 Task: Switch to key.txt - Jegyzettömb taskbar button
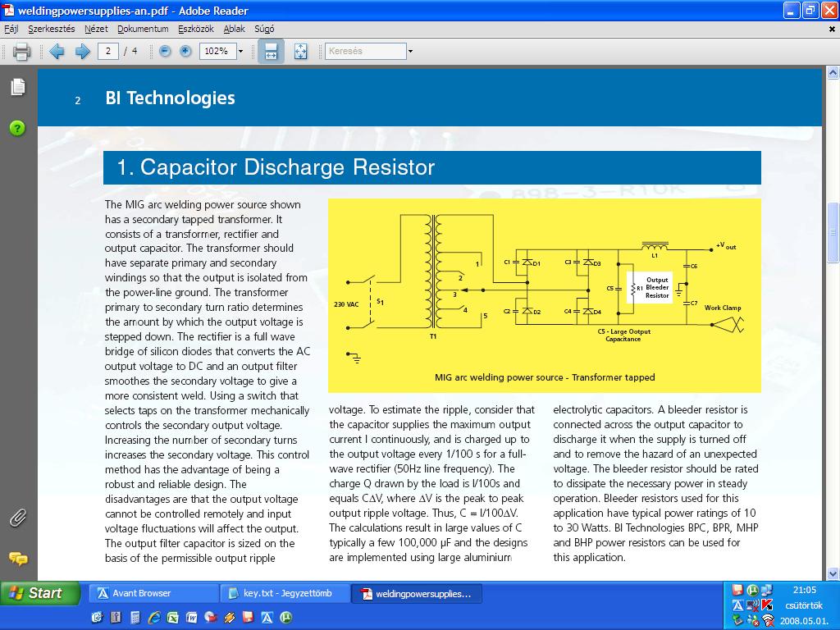(285, 594)
